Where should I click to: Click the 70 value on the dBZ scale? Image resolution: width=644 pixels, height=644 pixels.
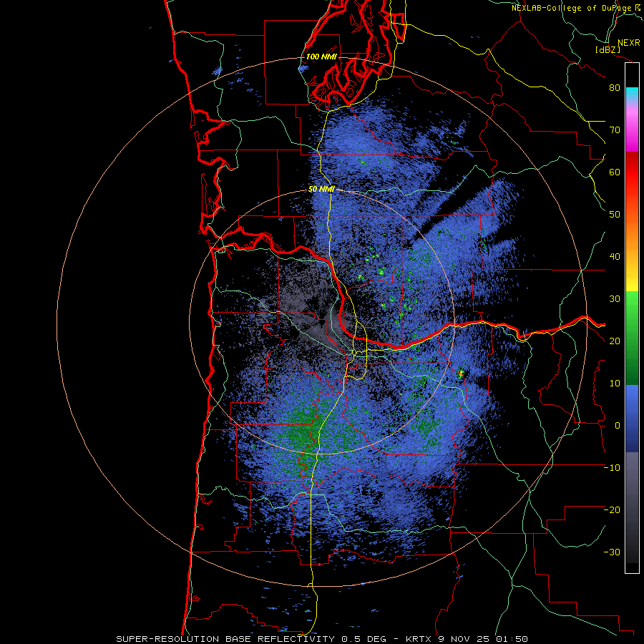tap(615, 130)
